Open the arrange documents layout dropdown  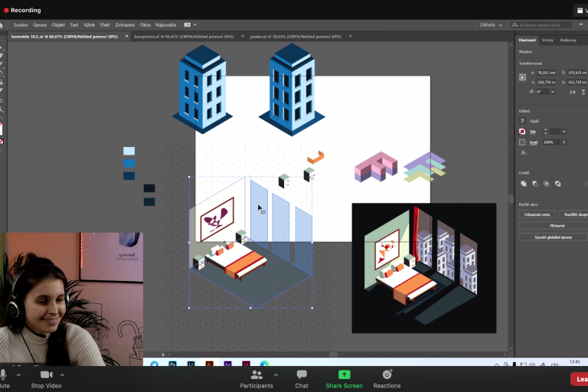point(190,24)
